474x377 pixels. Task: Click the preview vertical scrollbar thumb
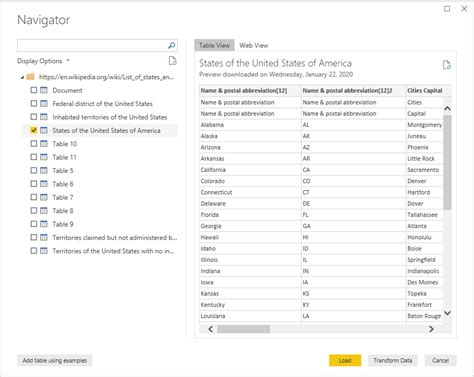pyautogui.click(x=447, y=162)
